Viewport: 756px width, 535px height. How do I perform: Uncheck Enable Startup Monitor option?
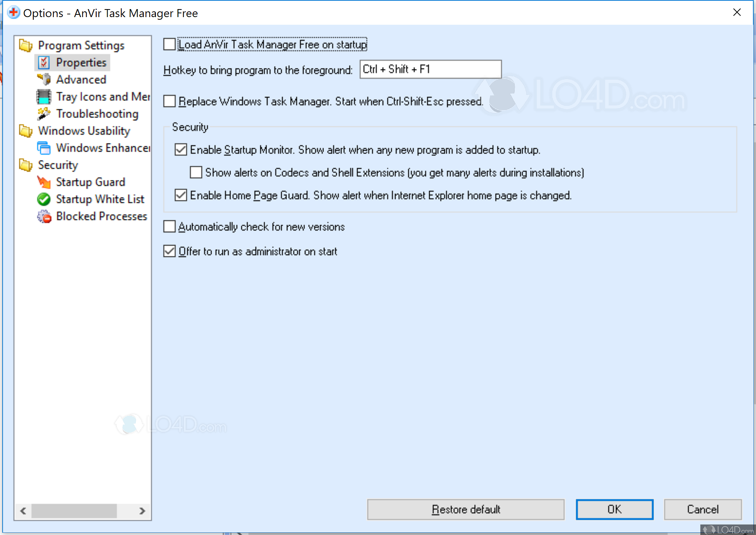coord(181,149)
